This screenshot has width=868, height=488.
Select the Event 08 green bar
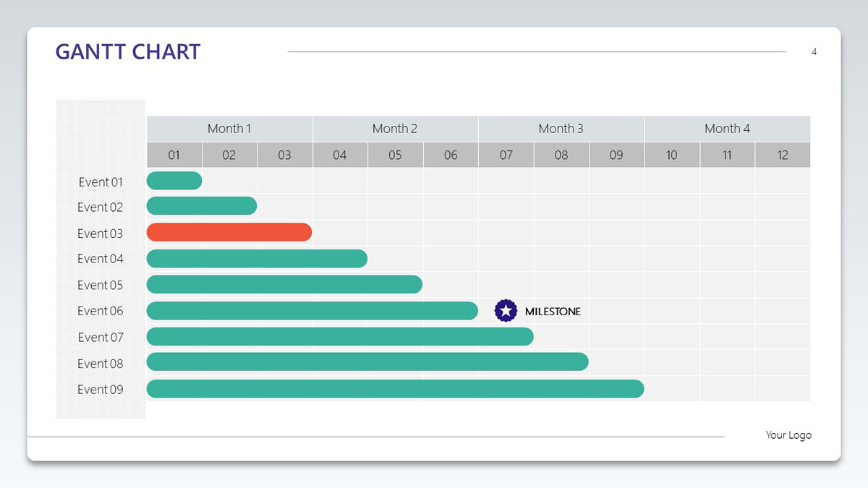click(x=367, y=362)
